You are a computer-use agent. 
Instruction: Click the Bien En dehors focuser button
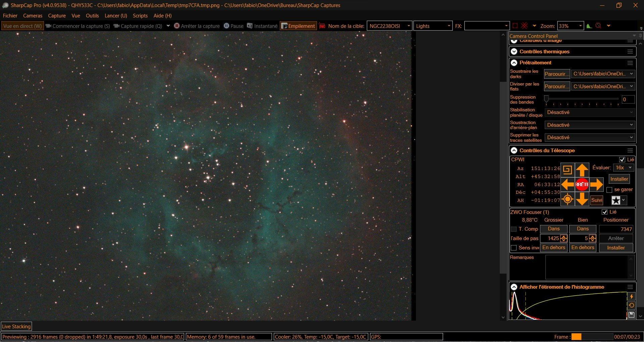[583, 248]
